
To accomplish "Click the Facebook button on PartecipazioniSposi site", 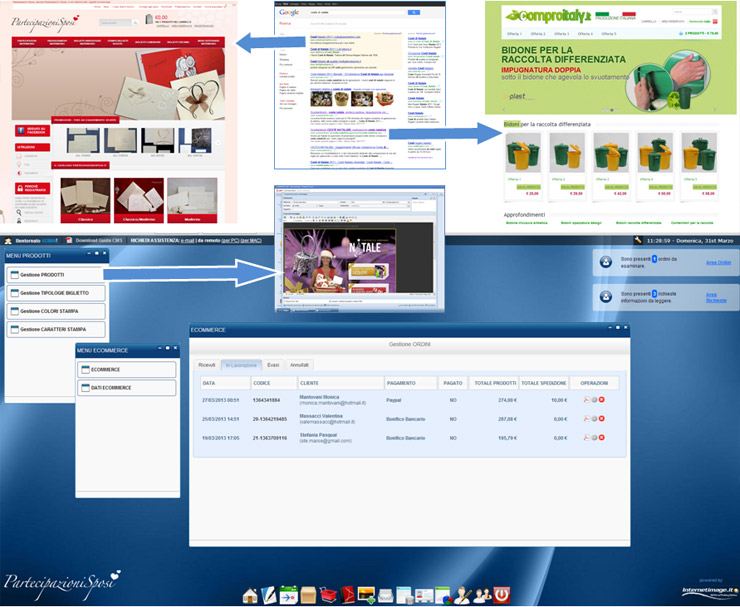I will pos(33,131).
